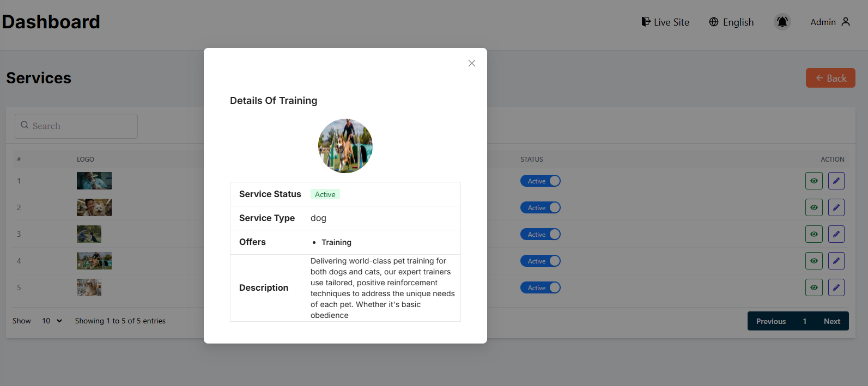Open the English language selector
The height and width of the screenshot is (386, 868).
(x=731, y=22)
